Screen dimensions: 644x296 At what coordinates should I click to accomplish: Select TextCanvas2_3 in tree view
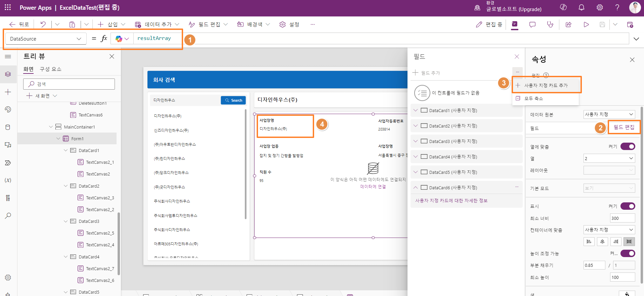point(100,198)
